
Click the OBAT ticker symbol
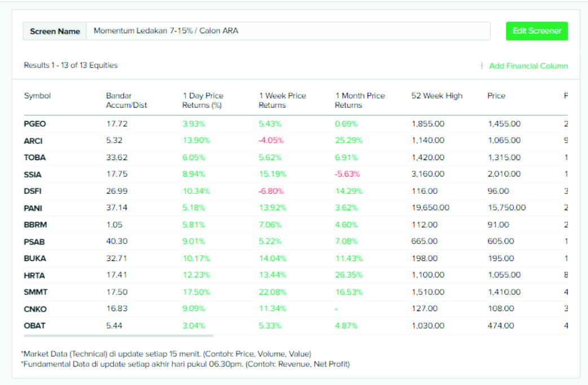click(34, 326)
